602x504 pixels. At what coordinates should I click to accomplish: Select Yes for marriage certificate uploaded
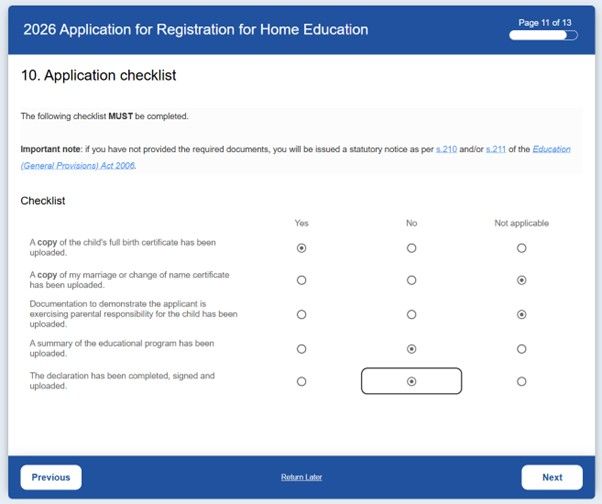point(302,281)
